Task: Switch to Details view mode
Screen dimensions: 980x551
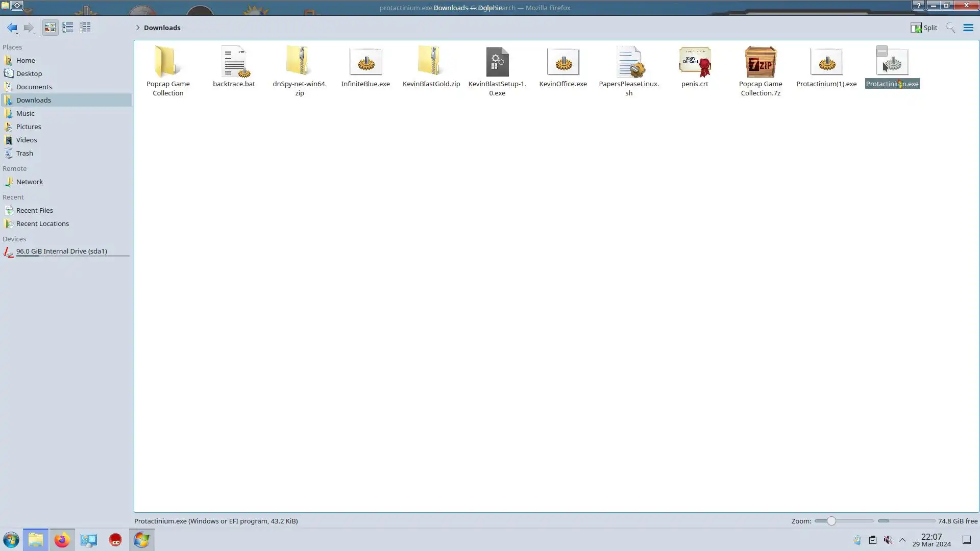Action: [85, 28]
